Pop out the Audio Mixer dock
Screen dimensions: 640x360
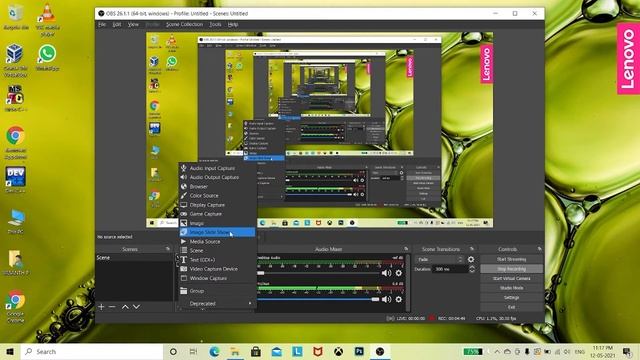coord(406,249)
